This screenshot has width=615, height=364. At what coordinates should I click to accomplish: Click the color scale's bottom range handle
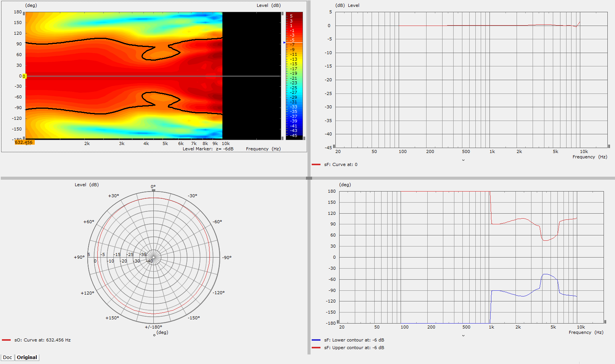[x=304, y=138]
